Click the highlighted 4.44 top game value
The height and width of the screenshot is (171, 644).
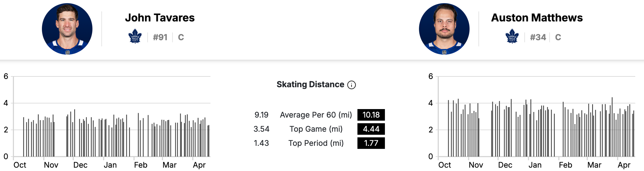point(371,129)
